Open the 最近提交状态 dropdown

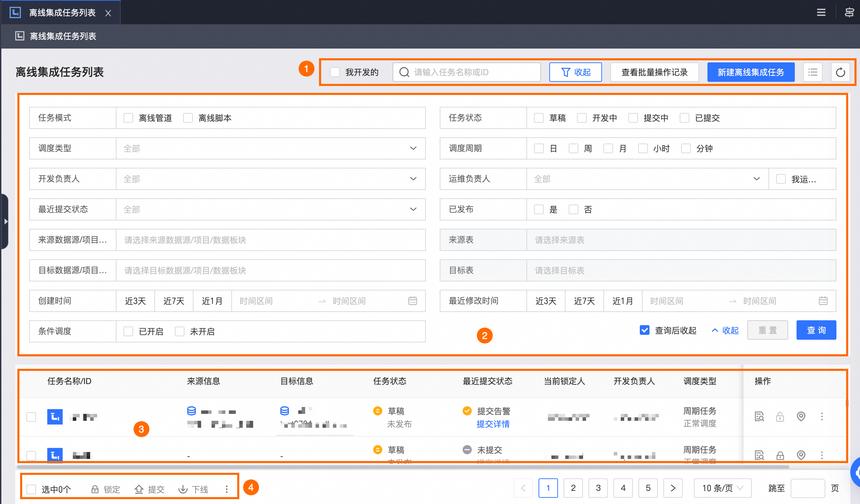270,209
